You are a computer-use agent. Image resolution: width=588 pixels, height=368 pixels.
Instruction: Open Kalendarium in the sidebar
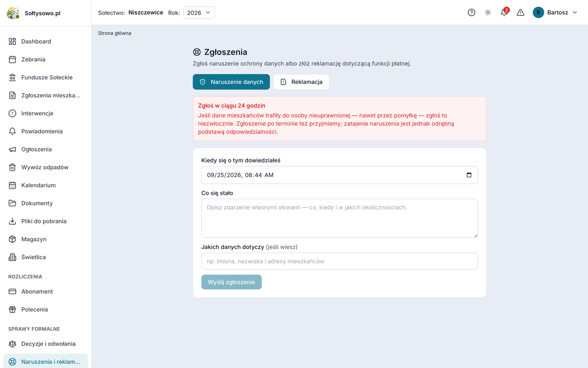(46, 185)
